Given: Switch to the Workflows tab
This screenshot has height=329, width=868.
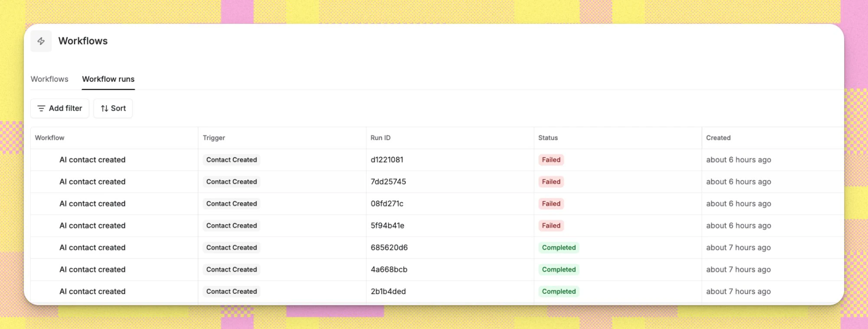Looking at the screenshot, I should coord(49,79).
